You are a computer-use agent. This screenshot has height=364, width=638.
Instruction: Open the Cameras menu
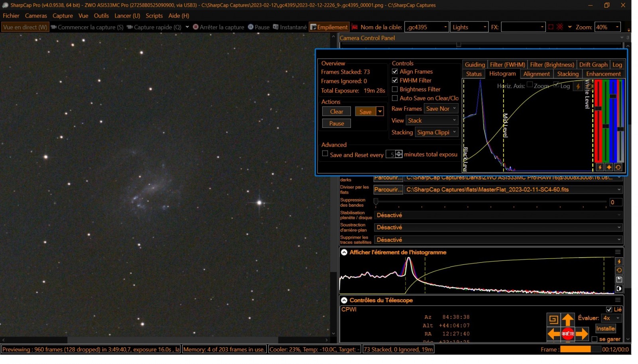[x=36, y=16]
